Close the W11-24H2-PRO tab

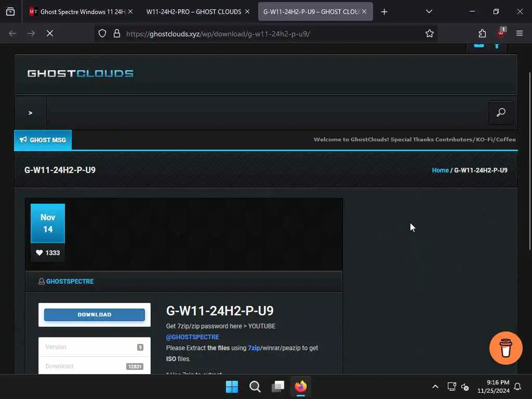pyautogui.click(x=247, y=11)
